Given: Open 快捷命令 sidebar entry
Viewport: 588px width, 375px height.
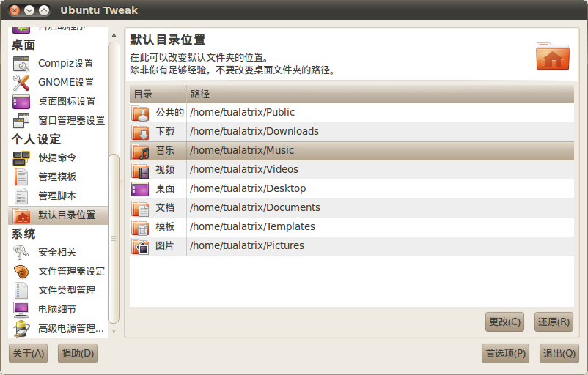Looking at the screenshot, I should [x=57, y=157].
